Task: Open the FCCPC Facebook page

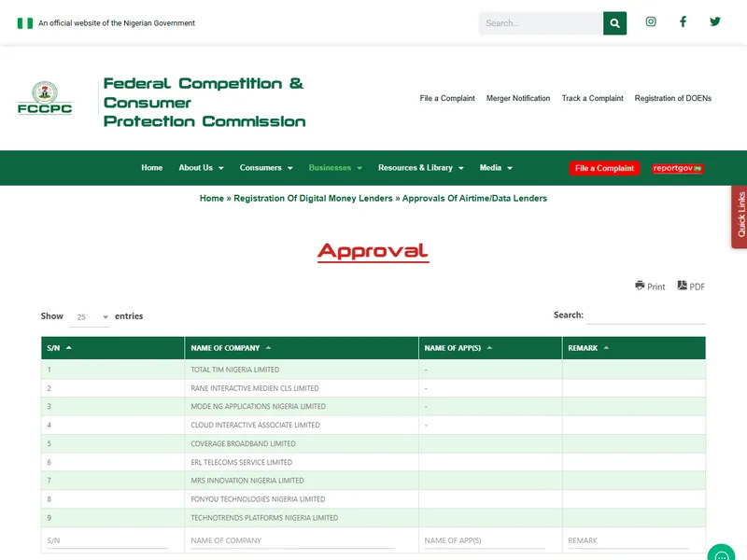Action: 683,21
